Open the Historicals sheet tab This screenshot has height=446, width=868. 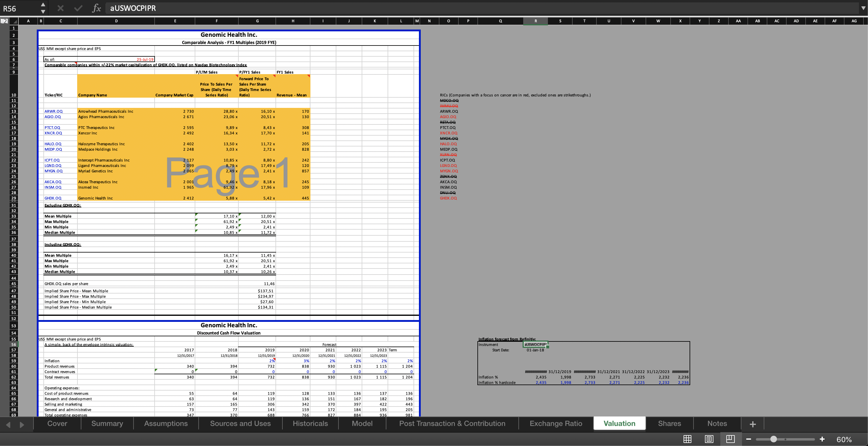(x=310, y=423)
